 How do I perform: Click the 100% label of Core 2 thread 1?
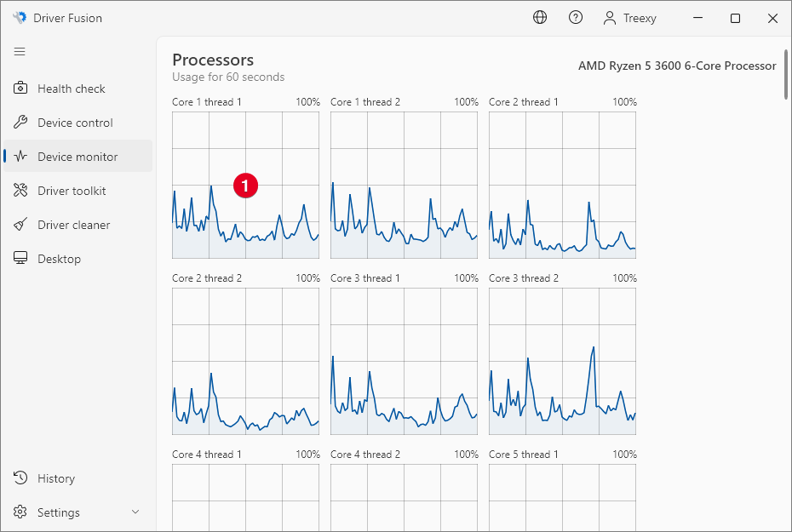(624, 102)
